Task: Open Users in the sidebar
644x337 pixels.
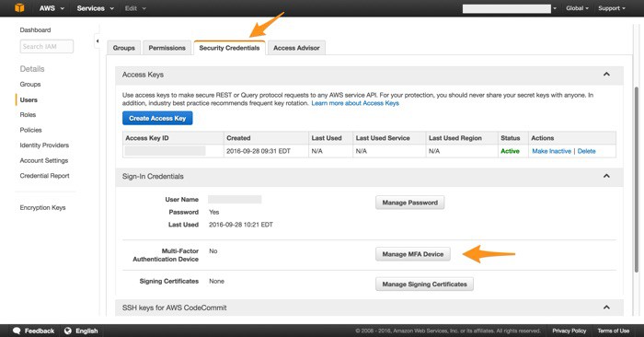Action: [x=29, y=99]
